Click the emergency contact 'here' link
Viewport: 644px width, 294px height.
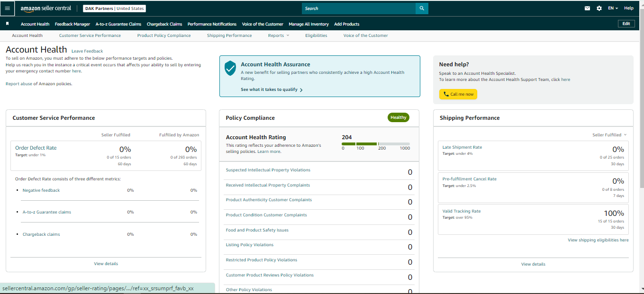tap(76, 71)
